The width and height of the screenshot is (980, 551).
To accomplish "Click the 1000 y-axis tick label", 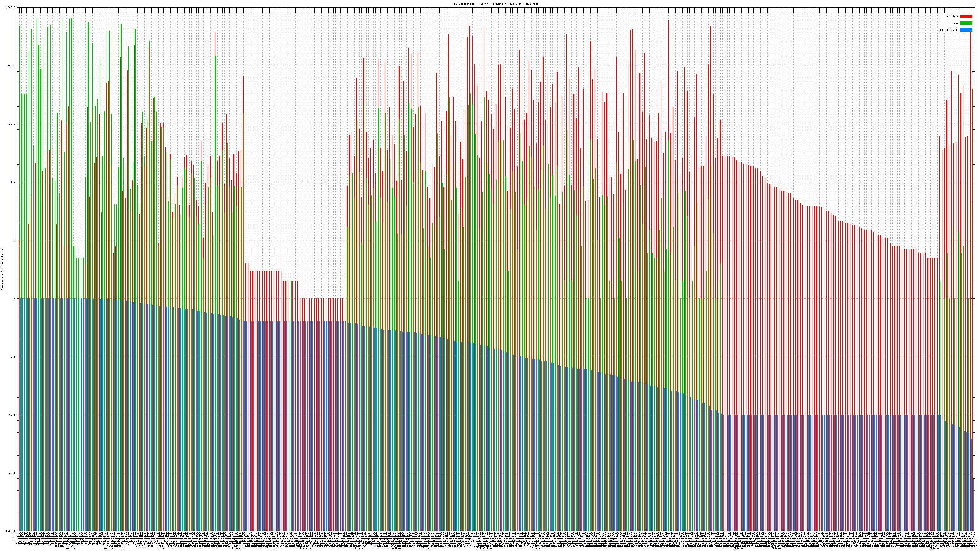I will pos(12,124).
